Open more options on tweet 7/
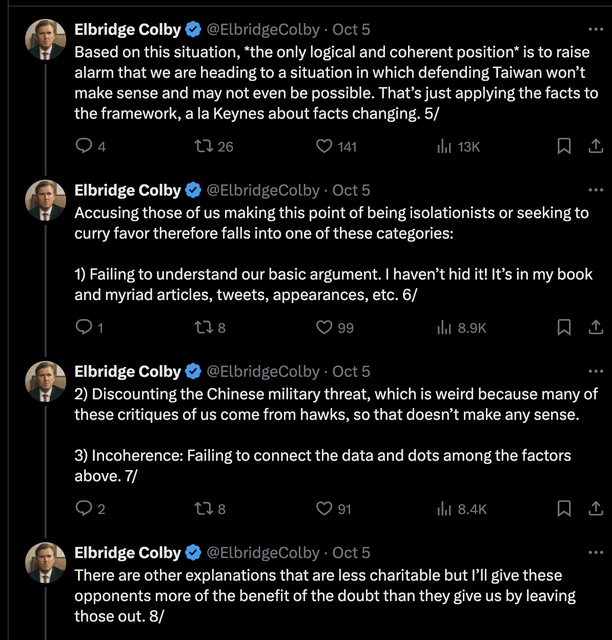 point(595,371)
